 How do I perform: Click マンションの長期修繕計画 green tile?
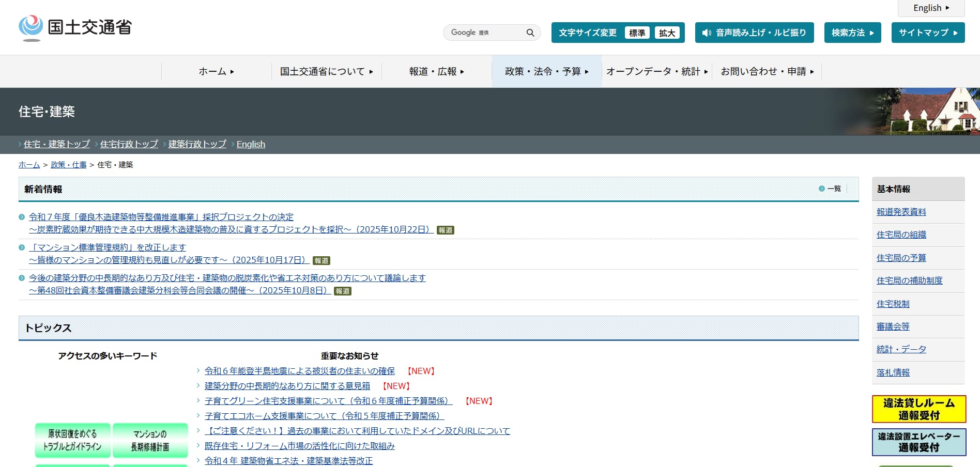150,440
